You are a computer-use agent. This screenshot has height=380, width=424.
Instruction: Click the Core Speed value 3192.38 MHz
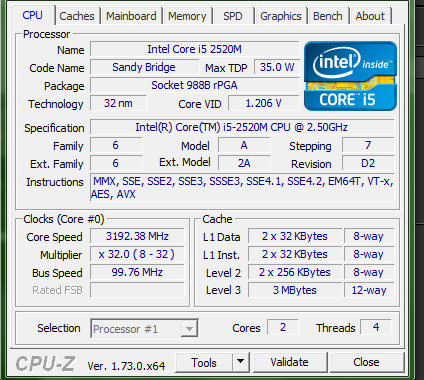(x=137, y=236)
